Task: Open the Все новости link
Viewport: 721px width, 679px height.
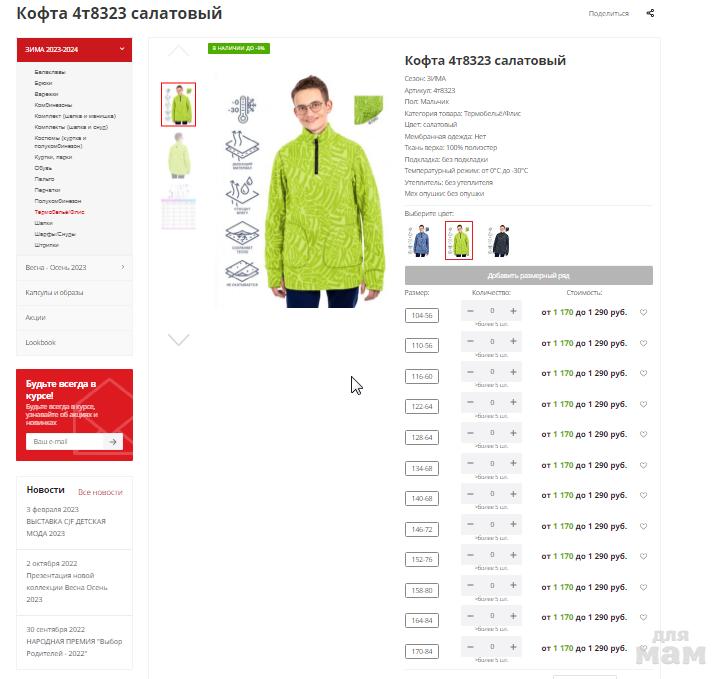Action: 100,492
